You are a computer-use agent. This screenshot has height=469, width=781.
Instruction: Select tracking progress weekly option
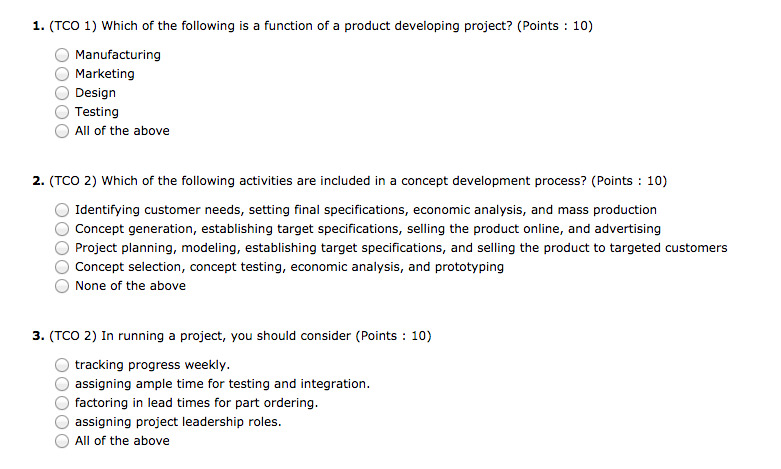coord(62,365)
